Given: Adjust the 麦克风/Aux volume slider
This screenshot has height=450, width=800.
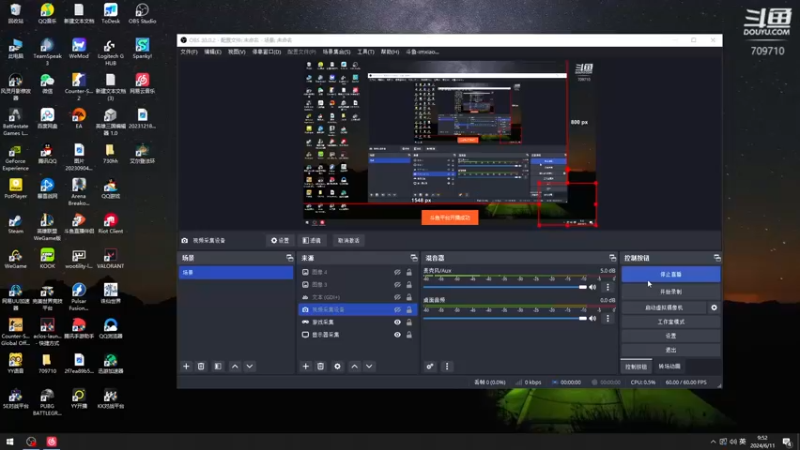Looking at the screenshot, I should [x=505, y=287].
